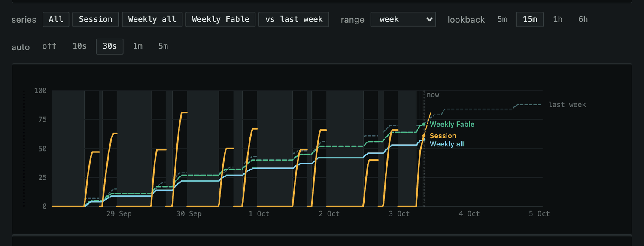Viewport: 644px width, 246px height.
Task: Click the 1 Oct axis label
Action: click(x=259, y=214)
